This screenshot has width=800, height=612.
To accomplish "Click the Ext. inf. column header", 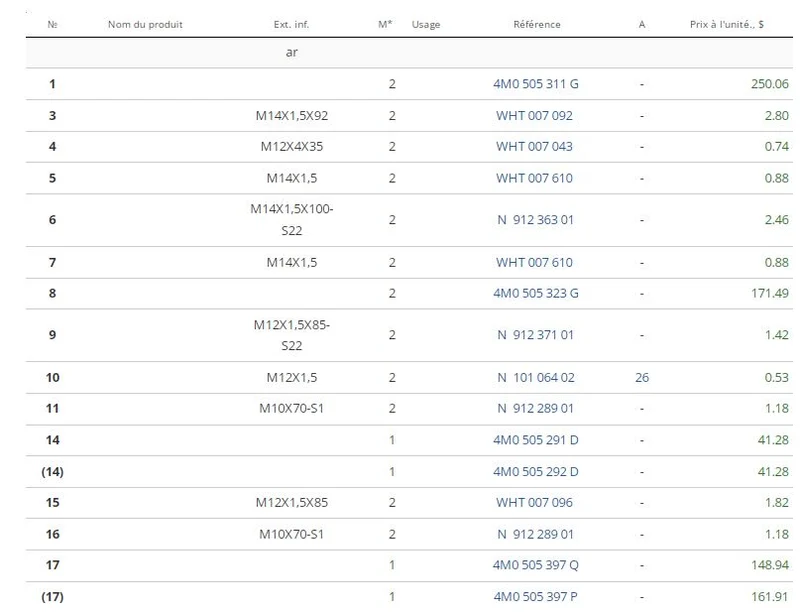I will point(291,24).
